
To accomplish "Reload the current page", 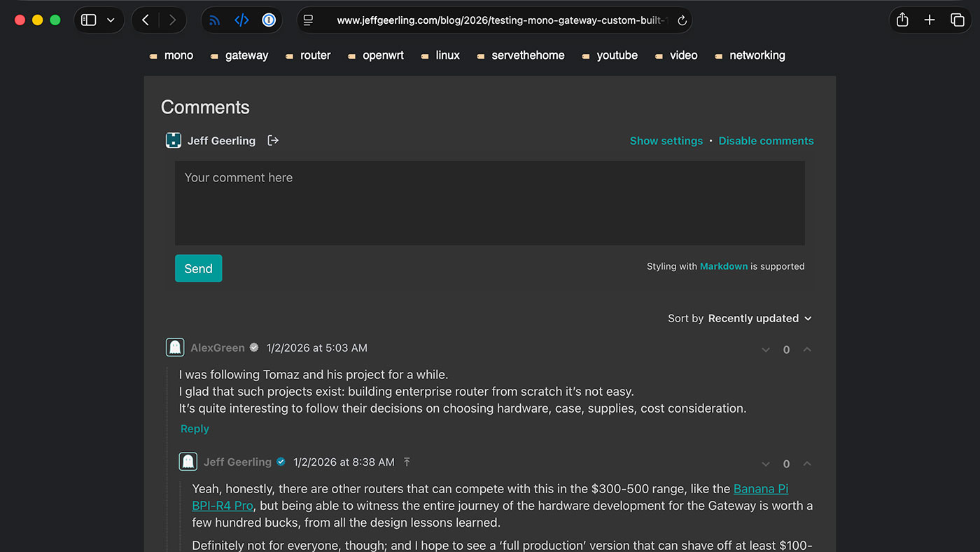I will pyautogui.click(x=682, y=20).
